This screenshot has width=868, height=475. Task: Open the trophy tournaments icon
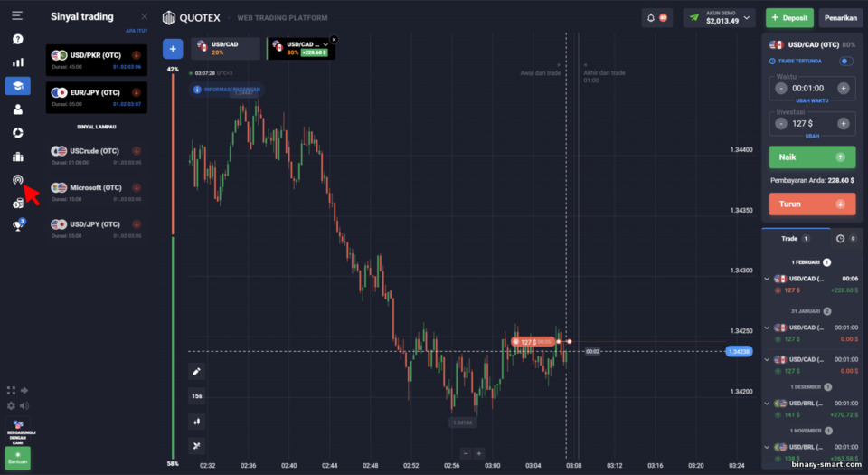coord(18,224)
